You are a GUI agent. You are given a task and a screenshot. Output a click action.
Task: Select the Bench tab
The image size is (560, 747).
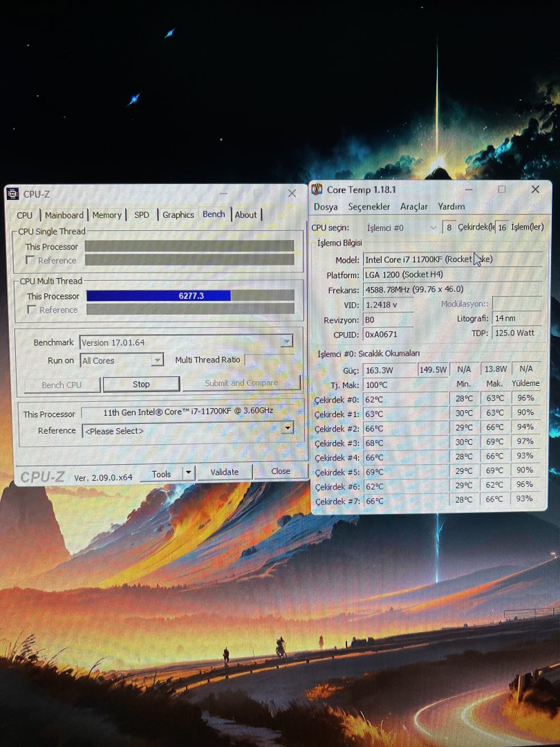point(214,214)
